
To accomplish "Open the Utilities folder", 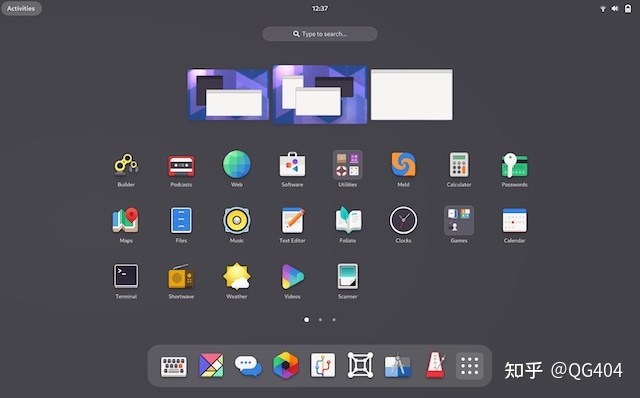I will coord(348,165).
